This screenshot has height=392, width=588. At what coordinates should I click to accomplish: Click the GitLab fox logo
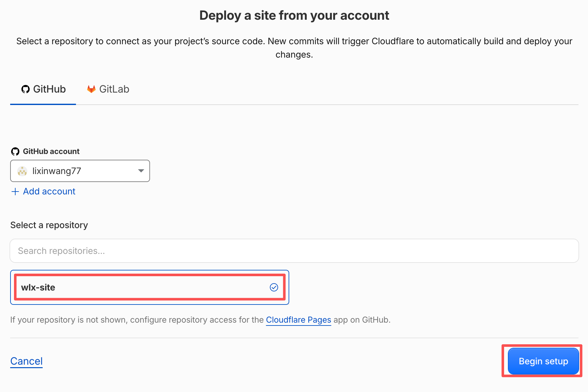pos(91,89)
